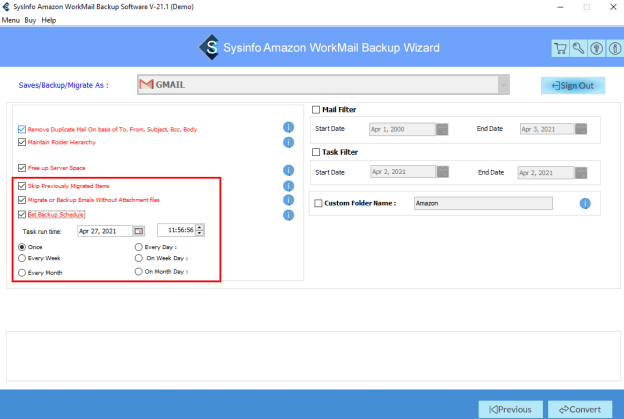Show info for Maintain Folder Hierarchy option
Viewport: 624px width, 419px height.
point(289,142)
